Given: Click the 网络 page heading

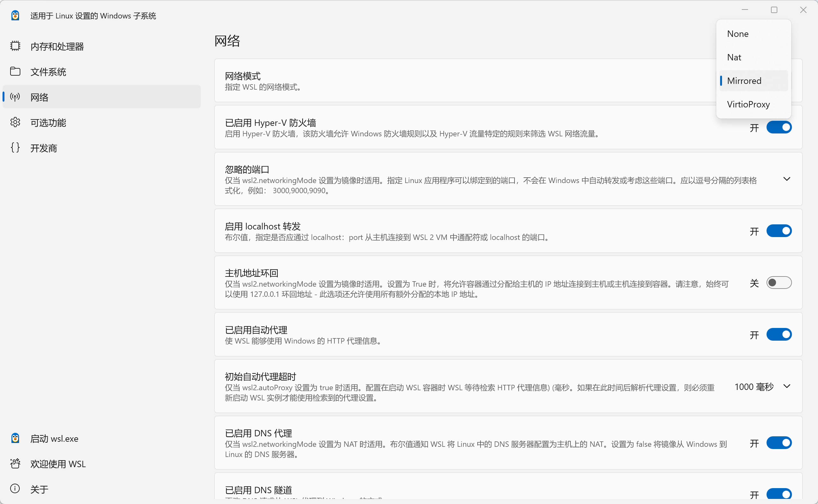Looking at the screenshot, I should point(227,41).
